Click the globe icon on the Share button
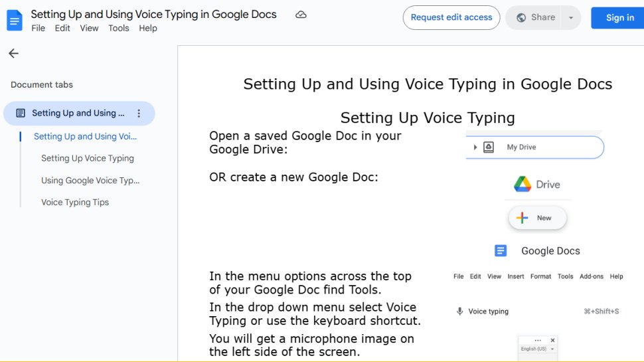 tap(521, 18)
